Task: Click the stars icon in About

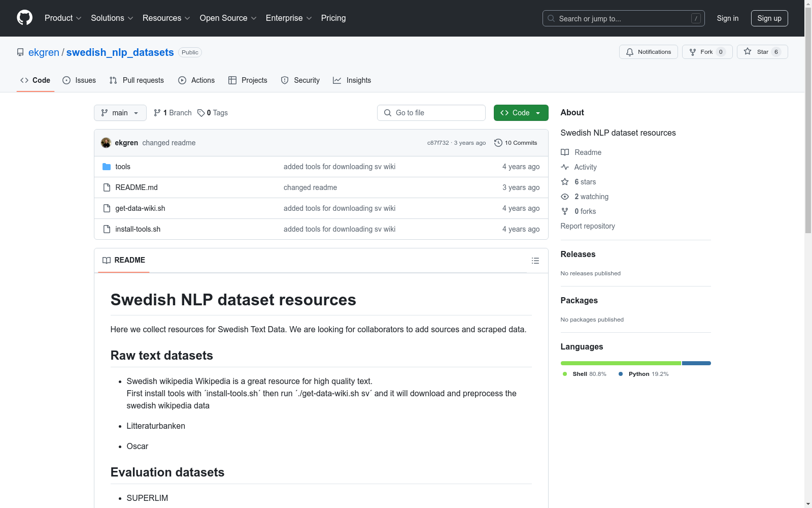Action: [x=565, y=182]
